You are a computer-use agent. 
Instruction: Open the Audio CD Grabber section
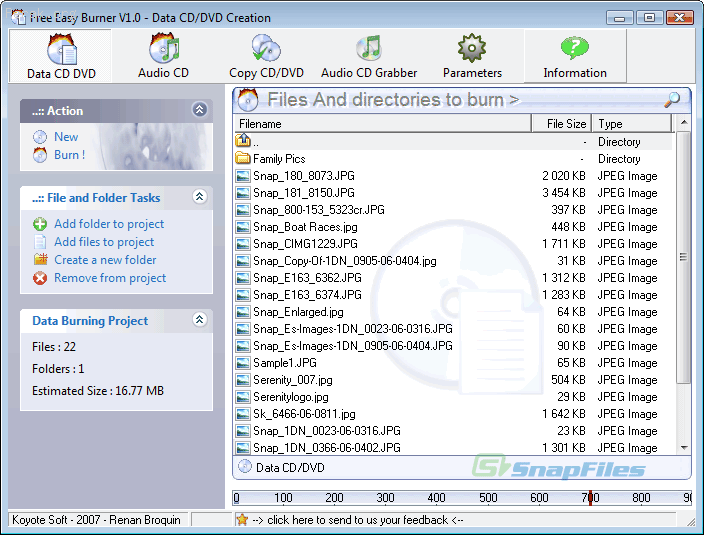(369, 56)
